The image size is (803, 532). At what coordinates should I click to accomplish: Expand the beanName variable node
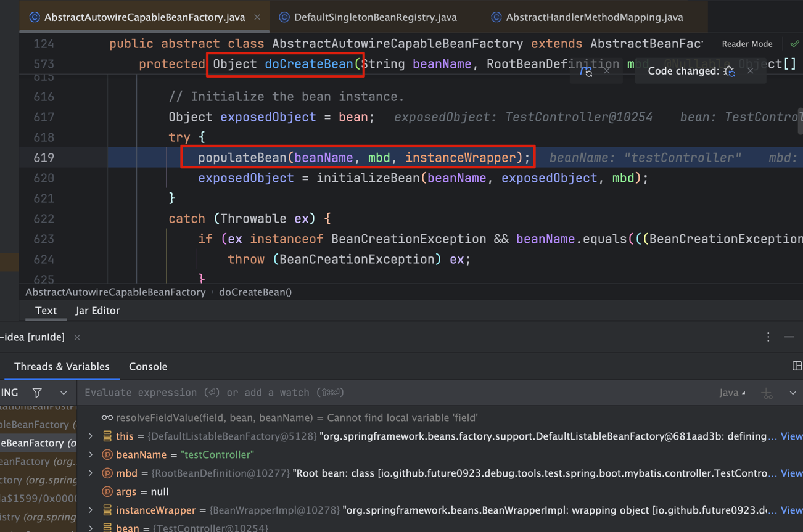pyautogui.click(x=91, y=455)
